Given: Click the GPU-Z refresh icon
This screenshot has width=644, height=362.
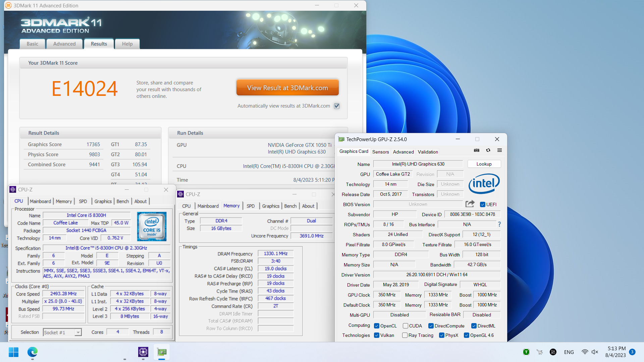Looking at the screenshot, I should pos(488,150).
